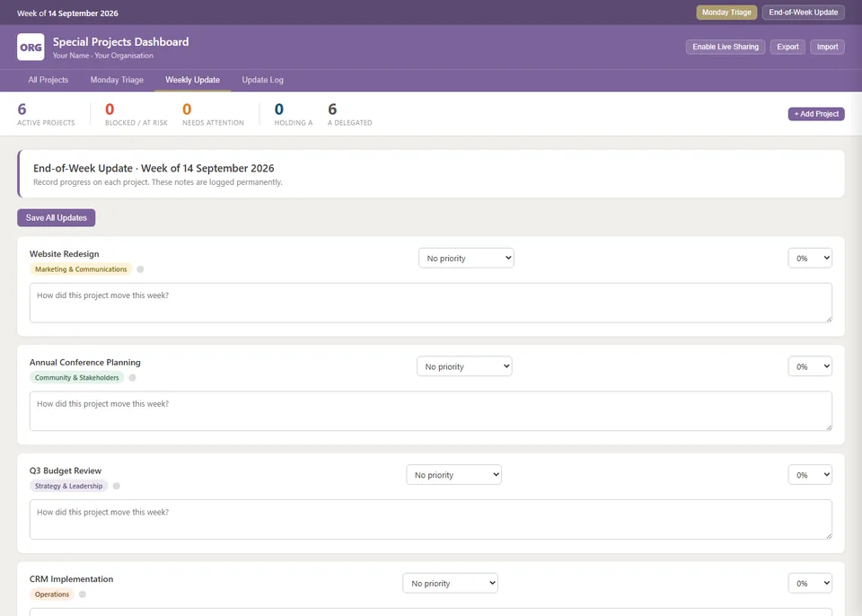Click + Add Project button
The image size is (862, 616).
coord(816,114)
